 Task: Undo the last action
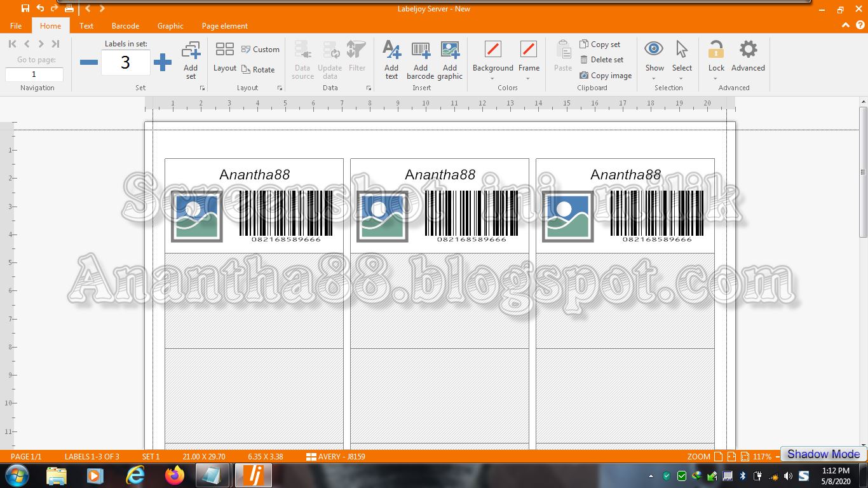click(x=40, y=8)
